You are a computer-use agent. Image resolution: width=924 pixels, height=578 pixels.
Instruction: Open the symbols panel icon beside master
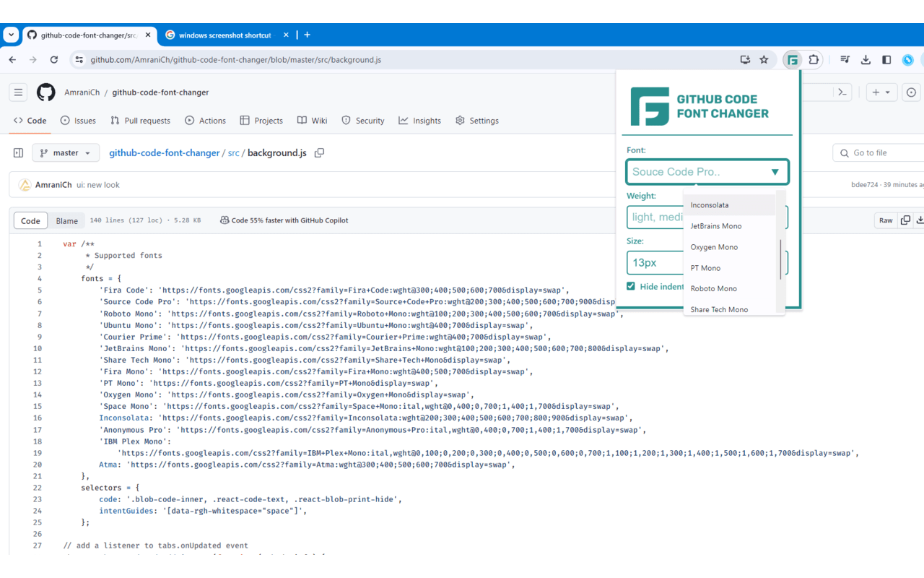coord(17,152)
